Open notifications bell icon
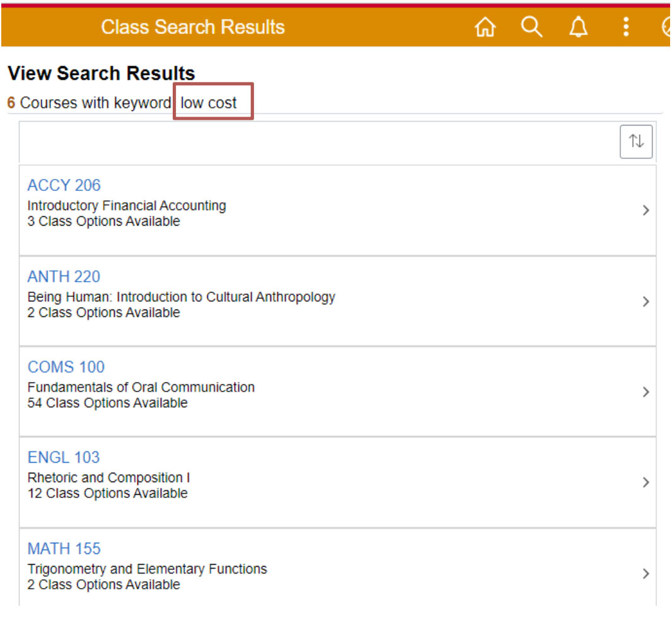The width and height of the screenshot is (672, 624). (578, 27)
